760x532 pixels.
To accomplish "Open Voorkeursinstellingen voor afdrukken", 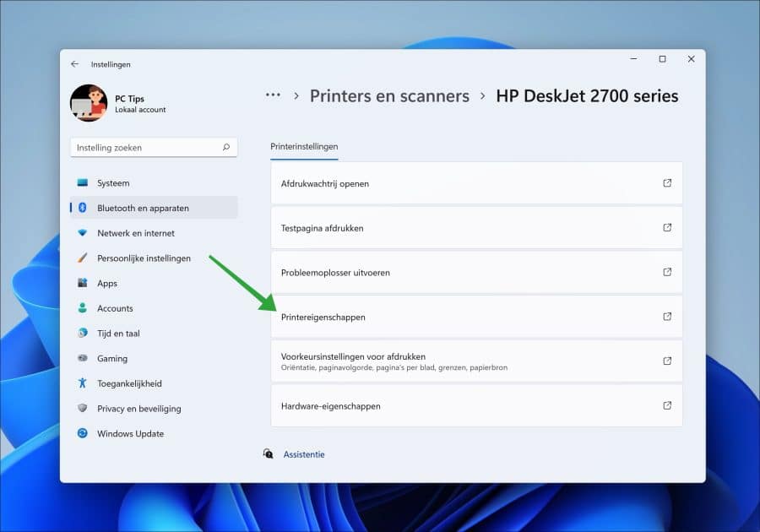I will point(476,361).
